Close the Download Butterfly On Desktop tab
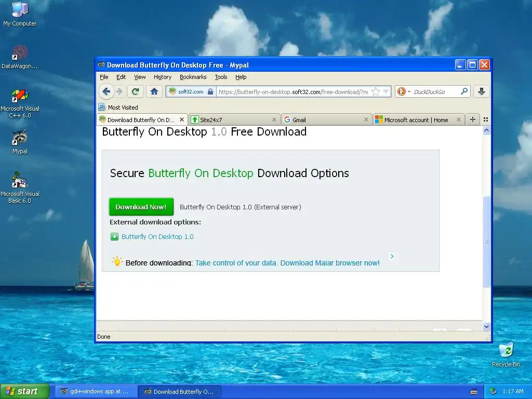532x399 pixels. coord(182,120)
